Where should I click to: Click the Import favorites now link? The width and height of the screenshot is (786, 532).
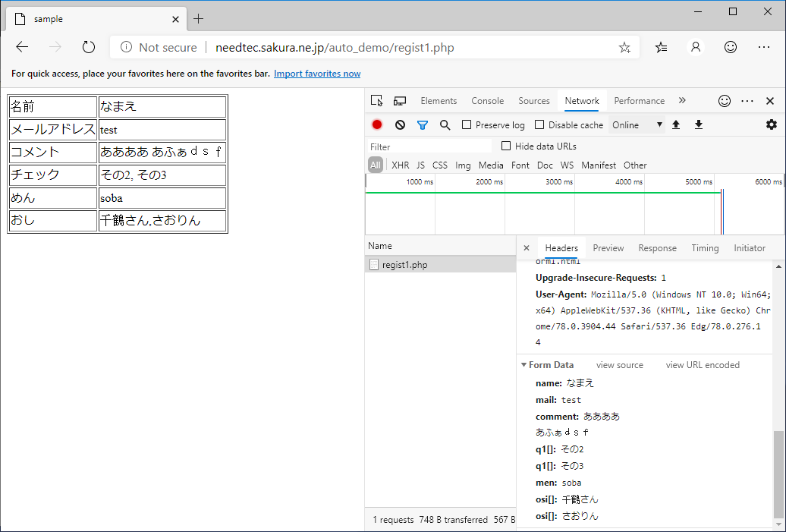[317, 74]
